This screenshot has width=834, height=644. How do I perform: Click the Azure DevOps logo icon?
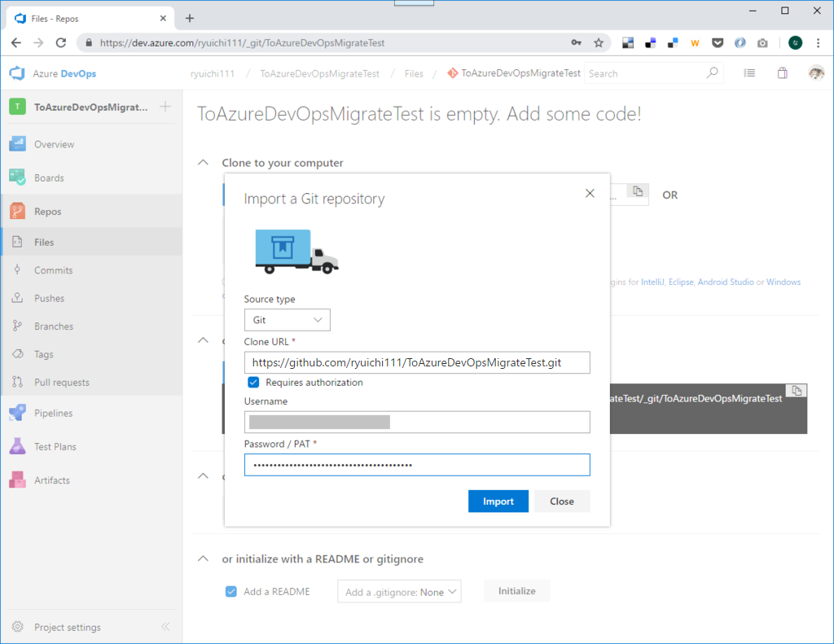pos(17,73)
